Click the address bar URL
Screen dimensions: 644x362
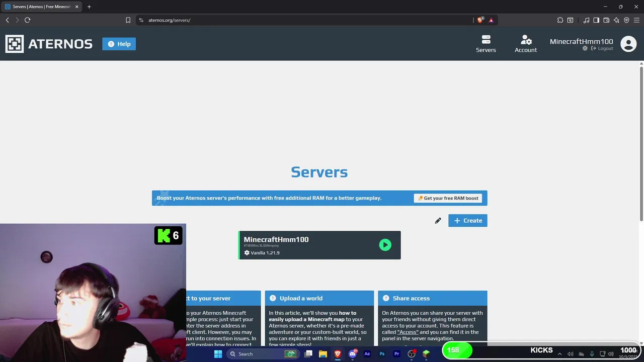pyautogui.click(x=169, y=20)
